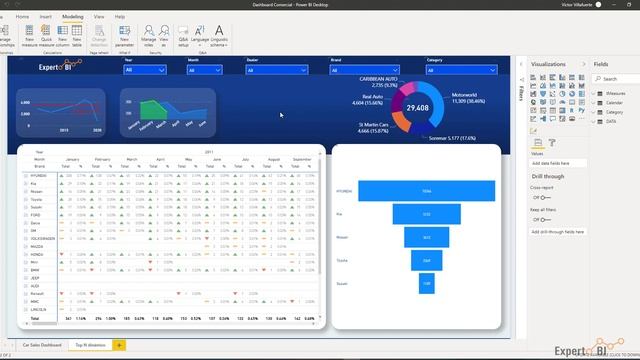Select the Top N dinamico page tab

tap(90, 345)
